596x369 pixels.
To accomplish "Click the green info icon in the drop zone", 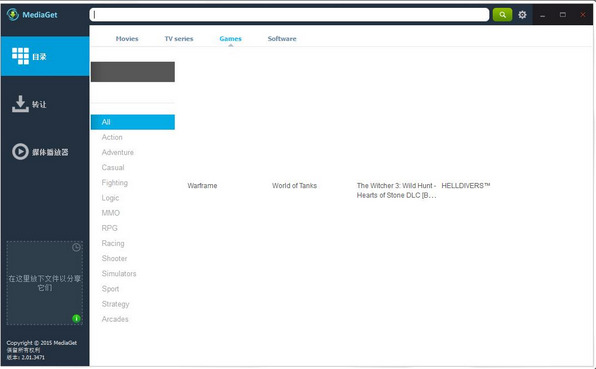I will click(76, 318).
